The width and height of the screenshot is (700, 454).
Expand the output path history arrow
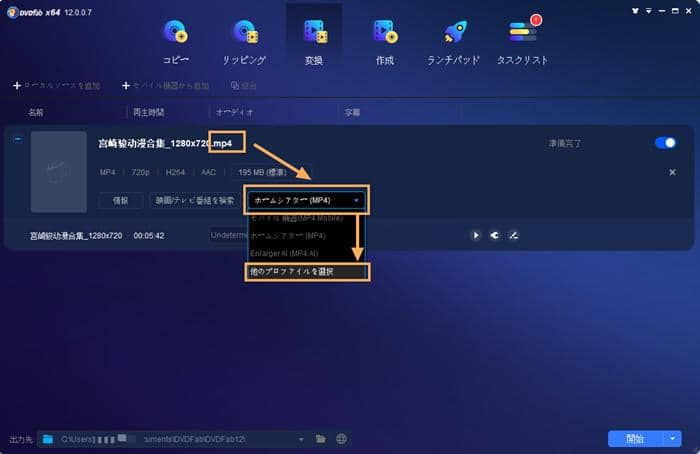coord(301,439)
